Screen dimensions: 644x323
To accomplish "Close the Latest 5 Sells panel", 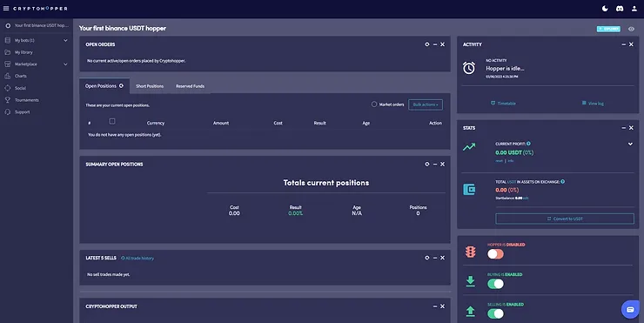I will 442,258.
